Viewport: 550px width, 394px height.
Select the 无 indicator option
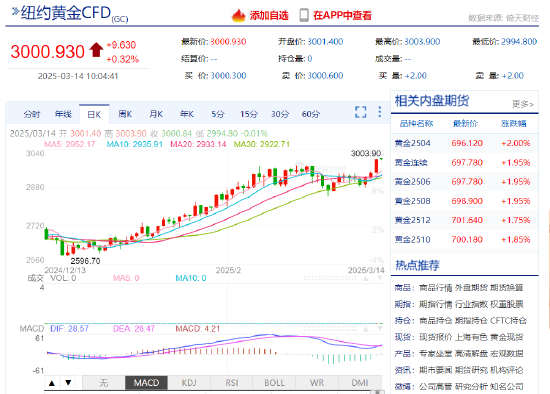(103, 383)
